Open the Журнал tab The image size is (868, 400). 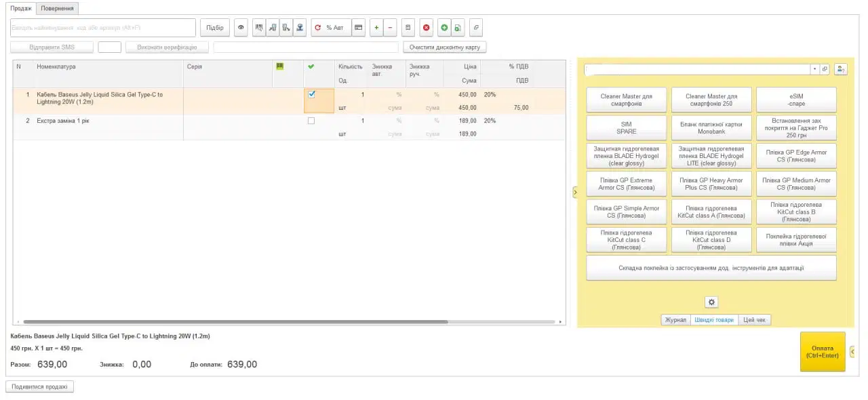(x=675, y=320)
